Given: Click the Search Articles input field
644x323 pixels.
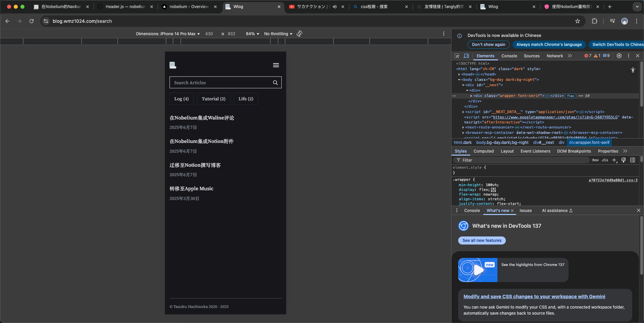Looking at the screenshot, I should pyautogui.click(x=221, y=83).
